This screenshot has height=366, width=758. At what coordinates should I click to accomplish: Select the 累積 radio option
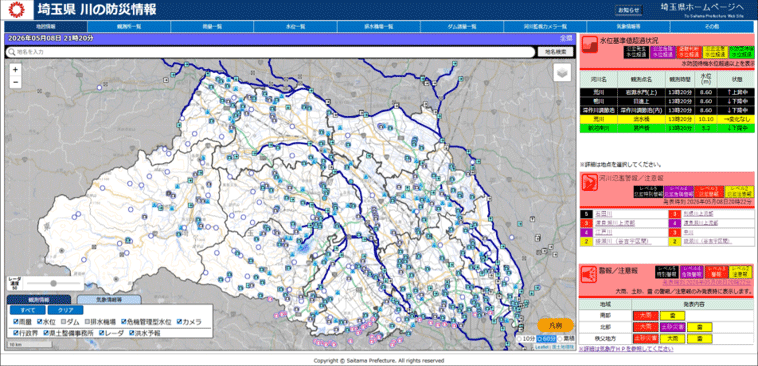[560, 338]
